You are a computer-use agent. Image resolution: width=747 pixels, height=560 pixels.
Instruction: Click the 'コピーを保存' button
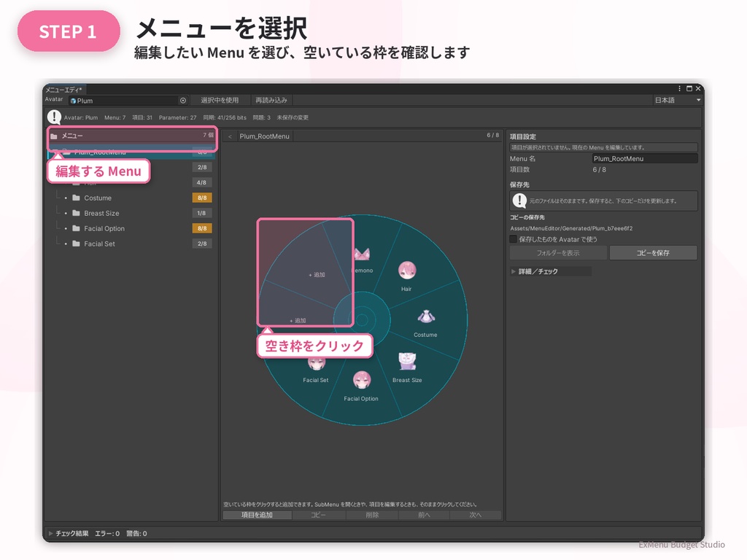(653, 253)
